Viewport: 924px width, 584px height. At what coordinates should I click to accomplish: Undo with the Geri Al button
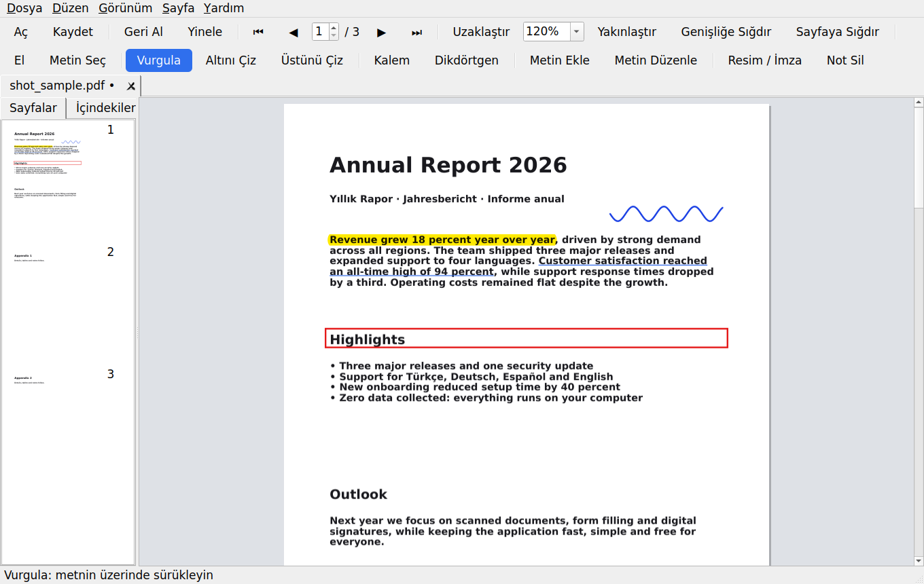point(144,32)
